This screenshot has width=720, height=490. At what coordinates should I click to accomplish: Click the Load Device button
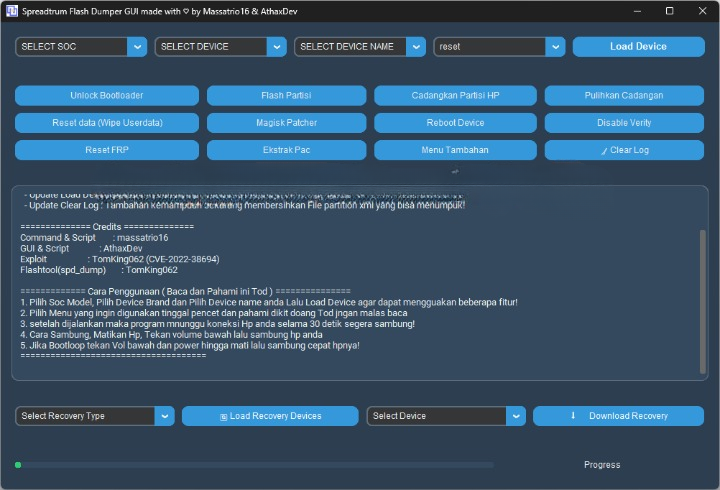click(x=637, y=46)
